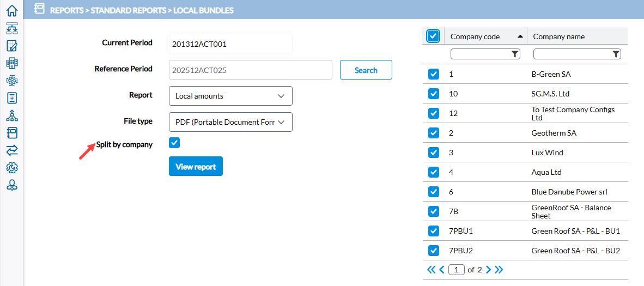Click the buildings companies sidebar icon
The width and height of the screenshot is (644, 286).
point(12,63)
